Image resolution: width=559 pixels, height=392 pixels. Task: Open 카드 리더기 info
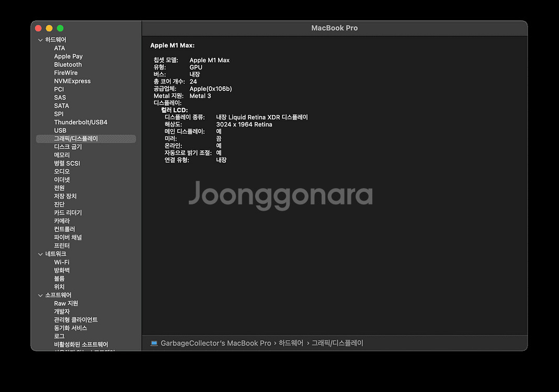[x=68, y=212]
